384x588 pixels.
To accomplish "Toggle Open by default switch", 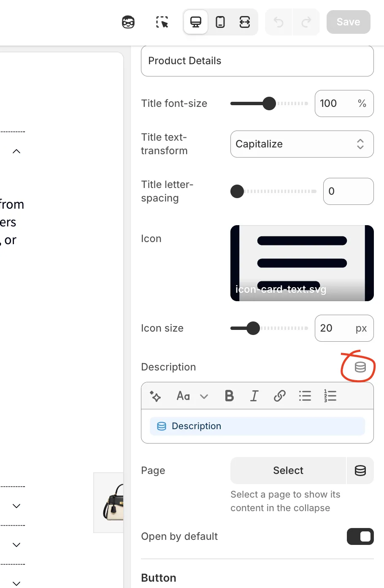I will [360, 536].
